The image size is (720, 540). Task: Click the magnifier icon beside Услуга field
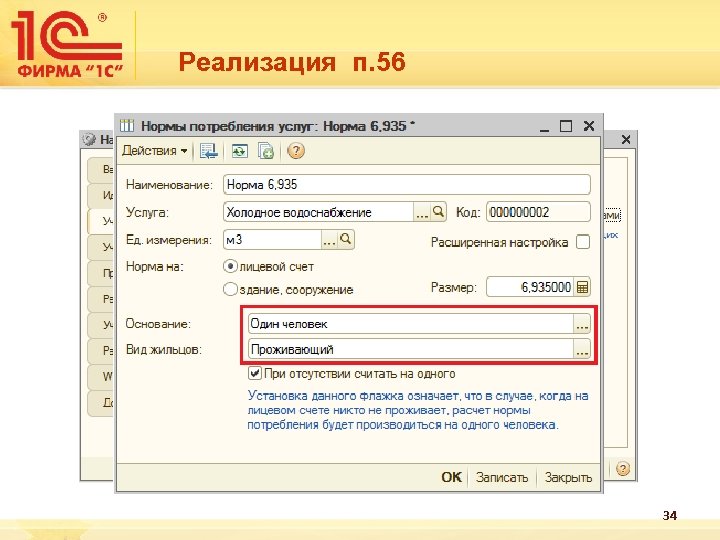439,212
